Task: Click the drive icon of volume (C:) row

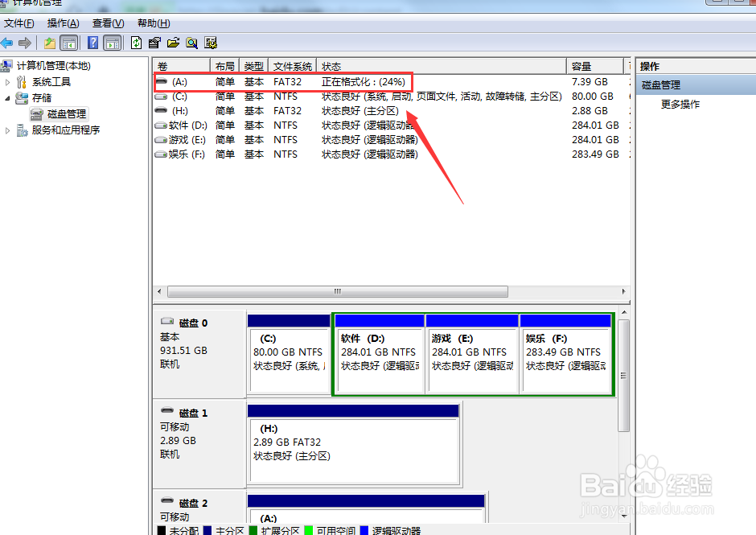Action: [161, 97]
